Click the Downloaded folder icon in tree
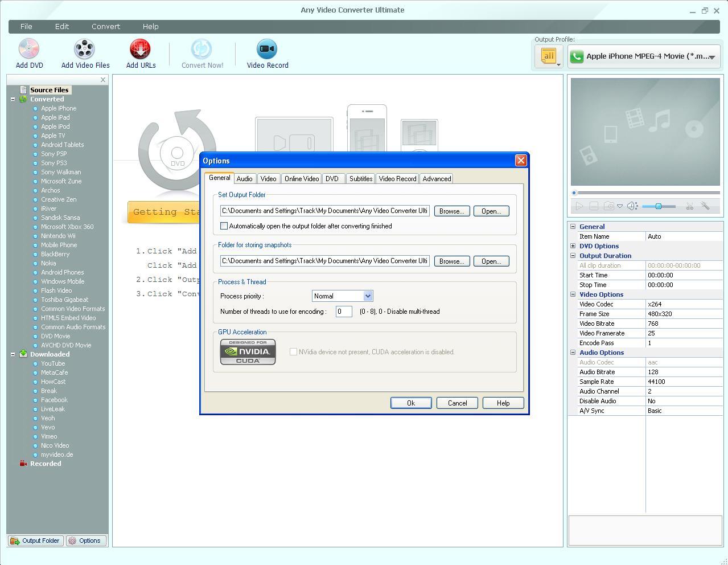The image size is (728, 565). tap(23, 354)
